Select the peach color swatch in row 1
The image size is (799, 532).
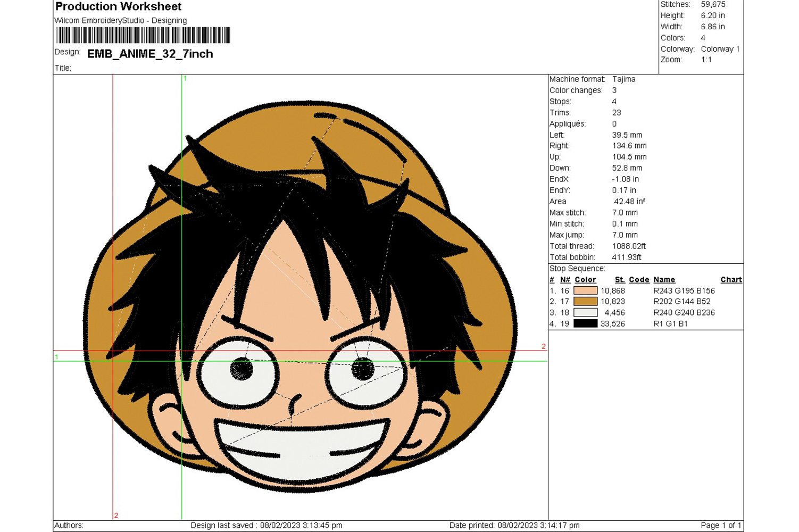pyautogui.click(x=585, y=291)
